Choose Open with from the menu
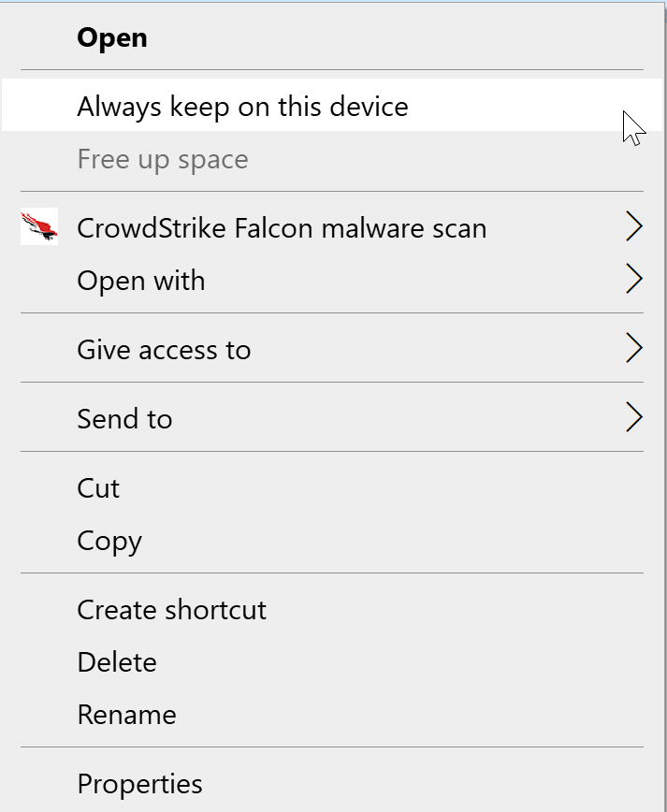Image resolution: width=667 pixels, height=812 pixels. coord(140,280)
